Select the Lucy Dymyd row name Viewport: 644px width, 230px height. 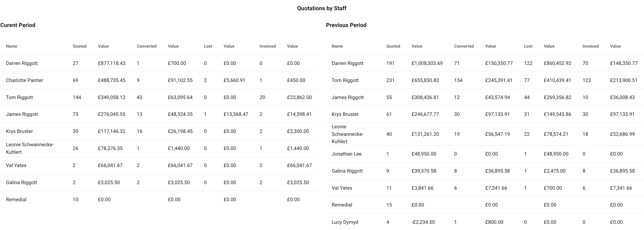tap(345, 222)
